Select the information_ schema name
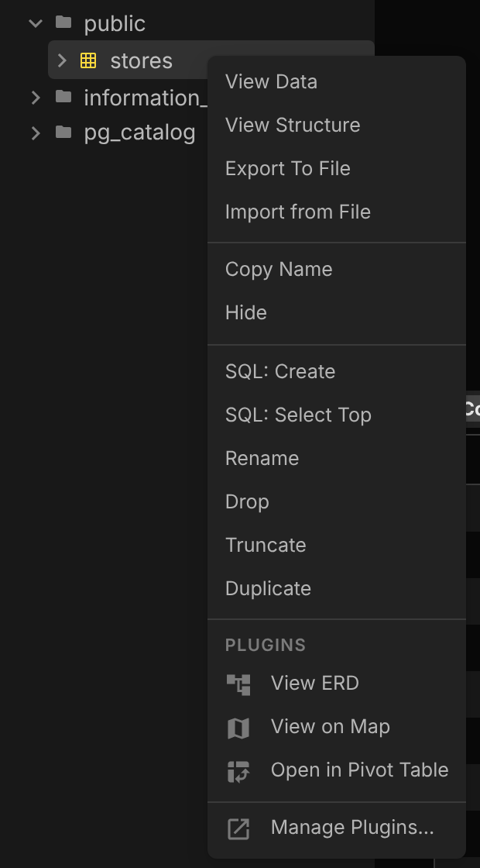The height and width of the screenshot is (868, 480). 146,98
